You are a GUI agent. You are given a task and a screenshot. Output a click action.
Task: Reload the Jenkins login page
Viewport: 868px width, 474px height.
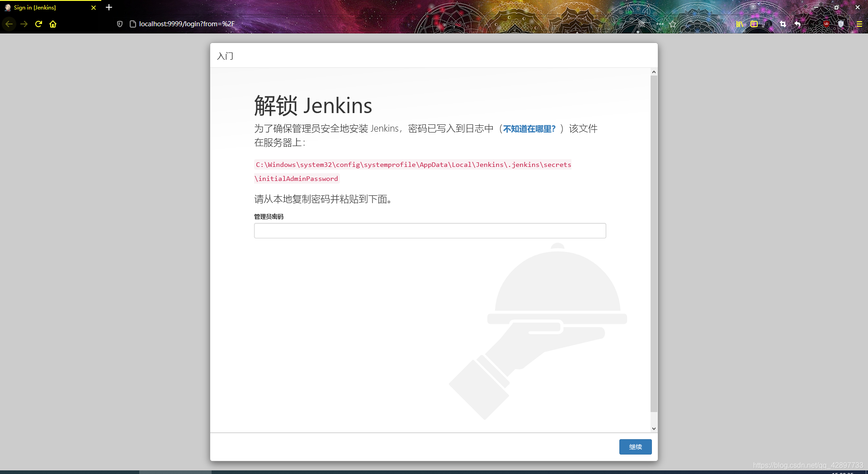[x=38, y=24]
